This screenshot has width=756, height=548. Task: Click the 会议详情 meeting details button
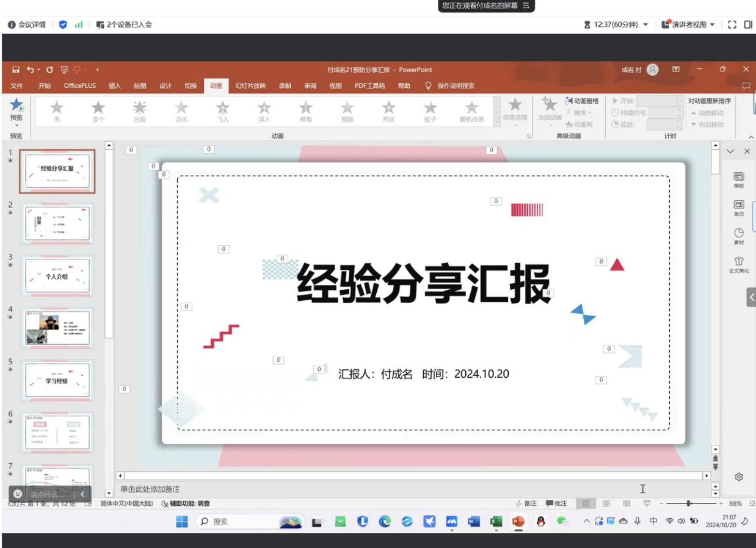pos(27,24)
